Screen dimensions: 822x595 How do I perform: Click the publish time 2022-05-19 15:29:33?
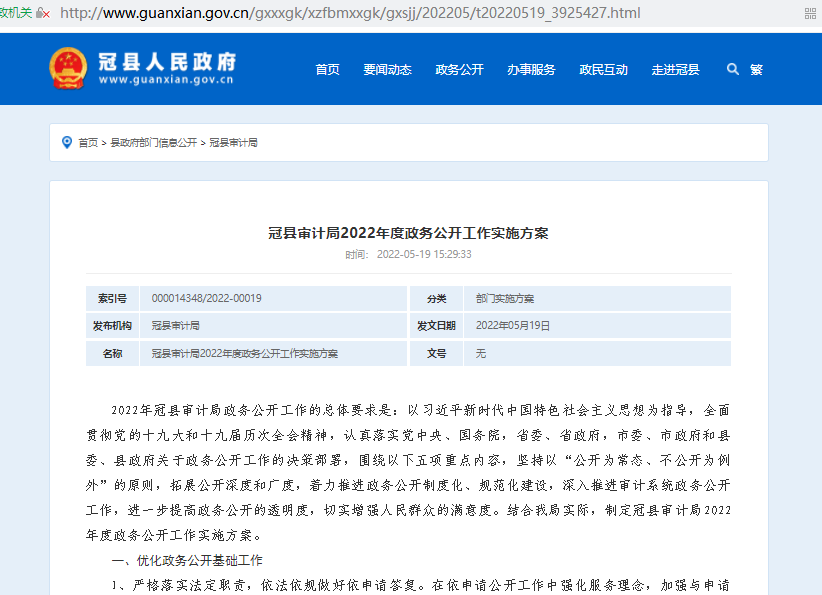pos(424,254)
